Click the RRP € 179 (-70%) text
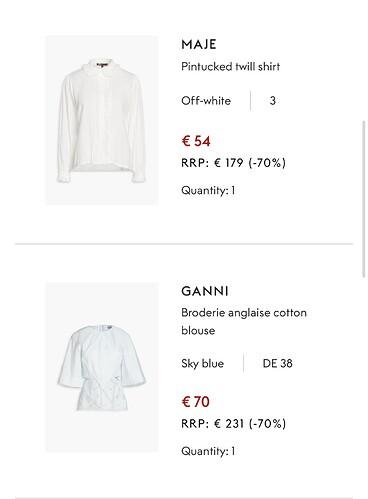Viewport: 368px width, 499px height. coord(233,163)
